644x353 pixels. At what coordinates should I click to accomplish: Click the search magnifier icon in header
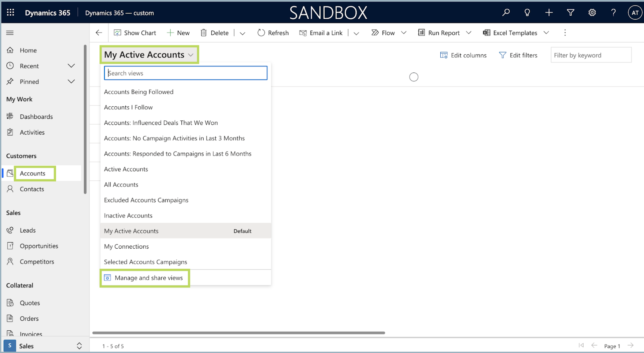[506, 12]
